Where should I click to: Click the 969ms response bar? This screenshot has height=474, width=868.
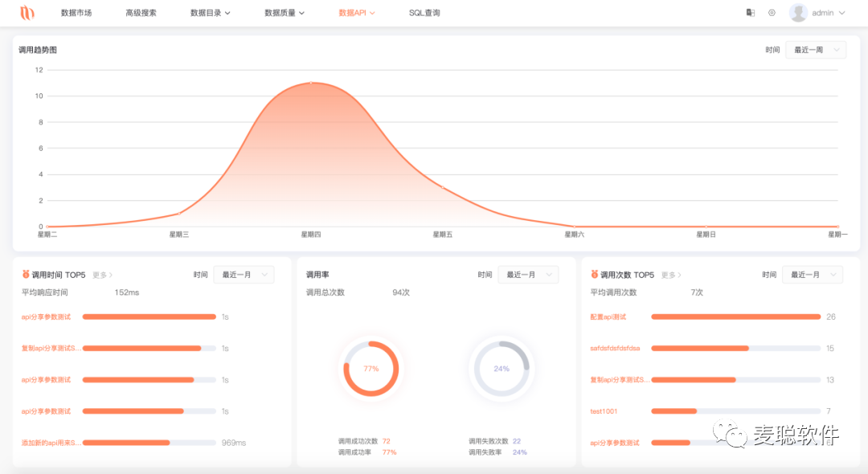pos(149,443)
